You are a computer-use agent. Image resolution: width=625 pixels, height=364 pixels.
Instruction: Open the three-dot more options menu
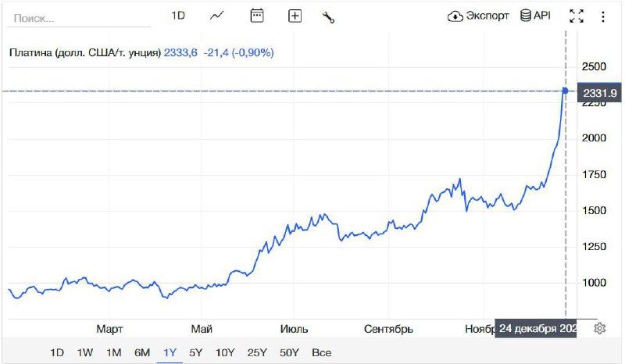pyautogui.click(x=603, y=16)
